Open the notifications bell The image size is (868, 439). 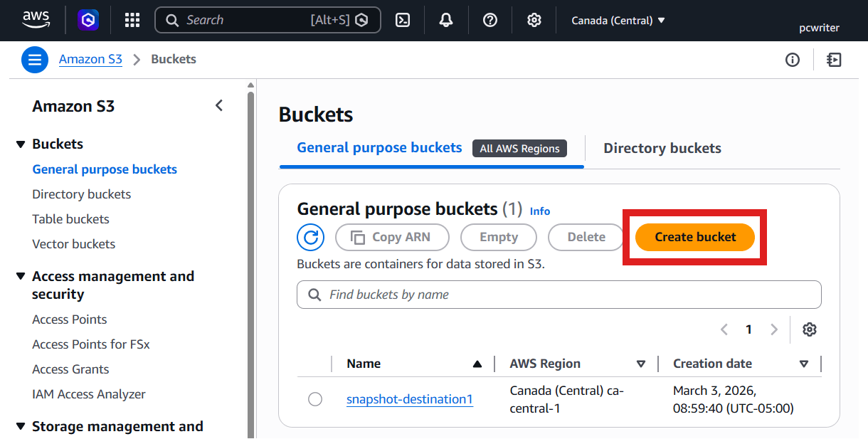[x=446, y=20]
